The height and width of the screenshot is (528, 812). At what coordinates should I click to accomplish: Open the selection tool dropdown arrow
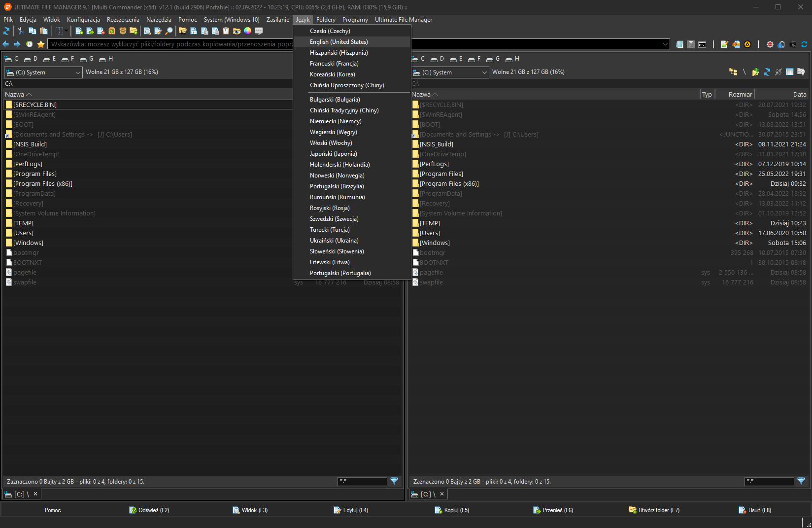pyautogui.click(x=67, y=31)
